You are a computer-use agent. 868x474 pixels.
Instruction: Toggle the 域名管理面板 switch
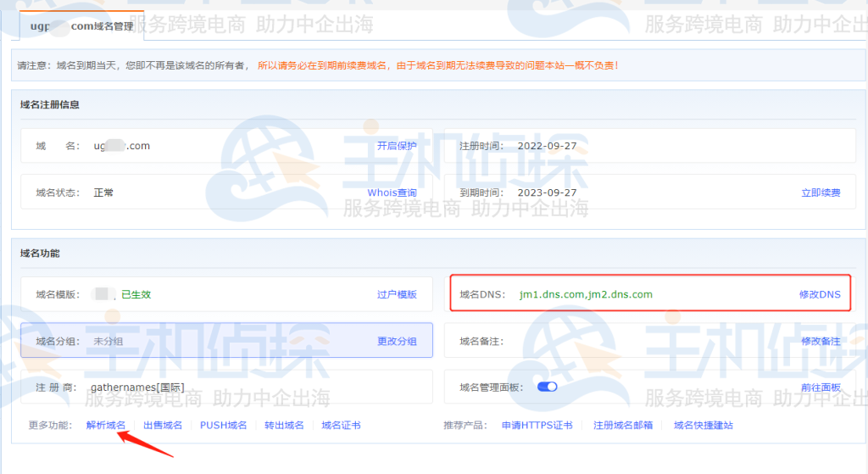pyautogui.click(x=547, y=387)
